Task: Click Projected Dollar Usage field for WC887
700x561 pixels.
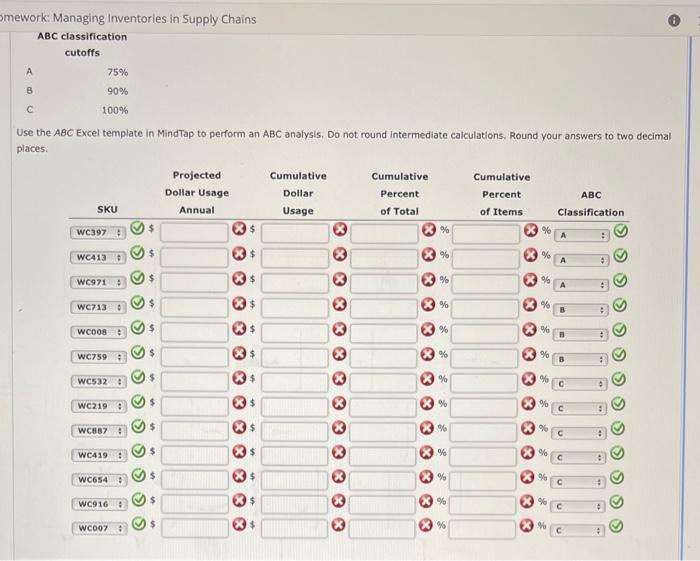Action: point(195,431)
